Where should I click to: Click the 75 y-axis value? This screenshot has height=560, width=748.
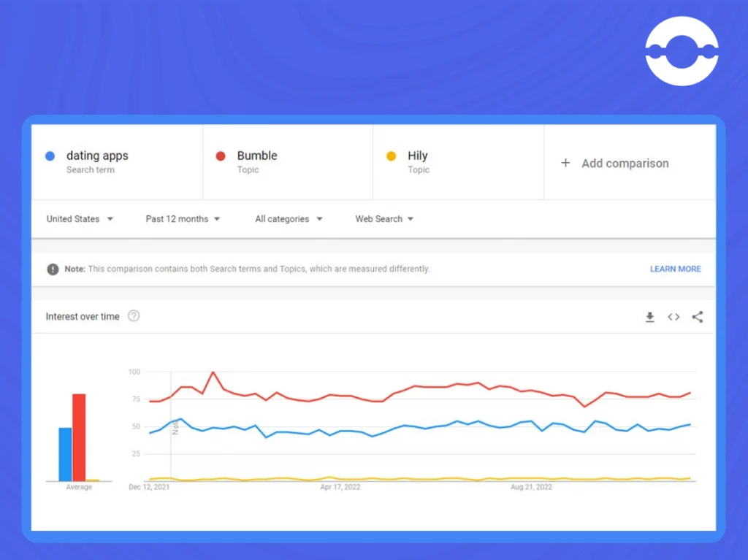pos(137,399)
